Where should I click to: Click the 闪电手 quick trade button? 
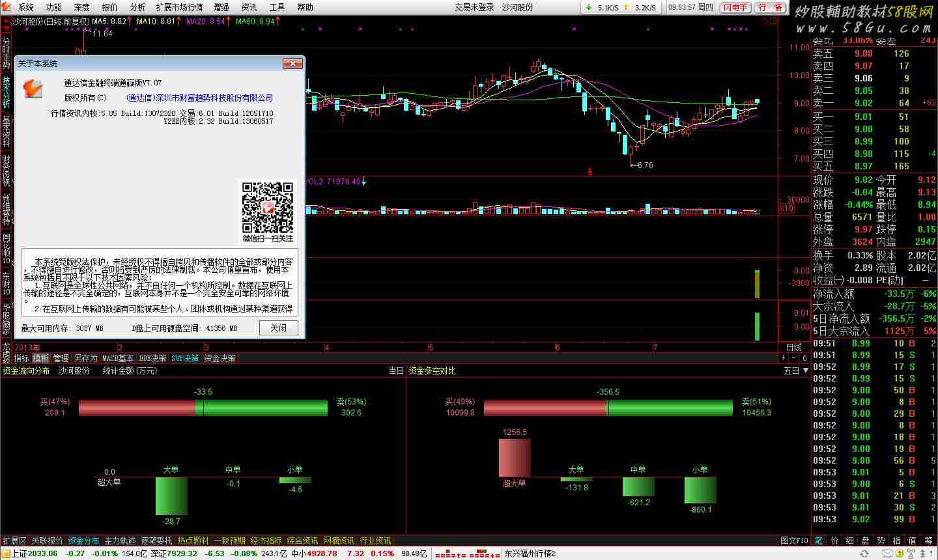pos(735,7)
